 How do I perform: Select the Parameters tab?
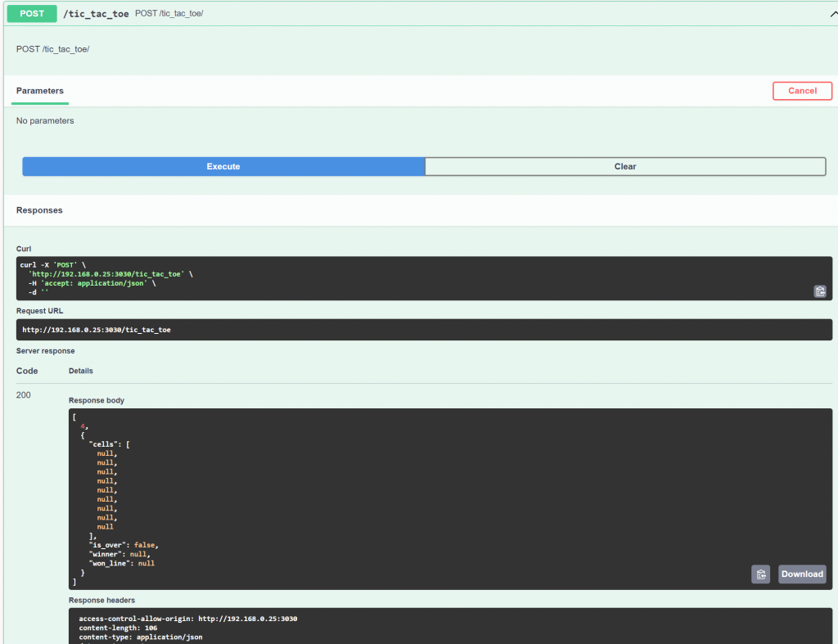coord(40,91)
